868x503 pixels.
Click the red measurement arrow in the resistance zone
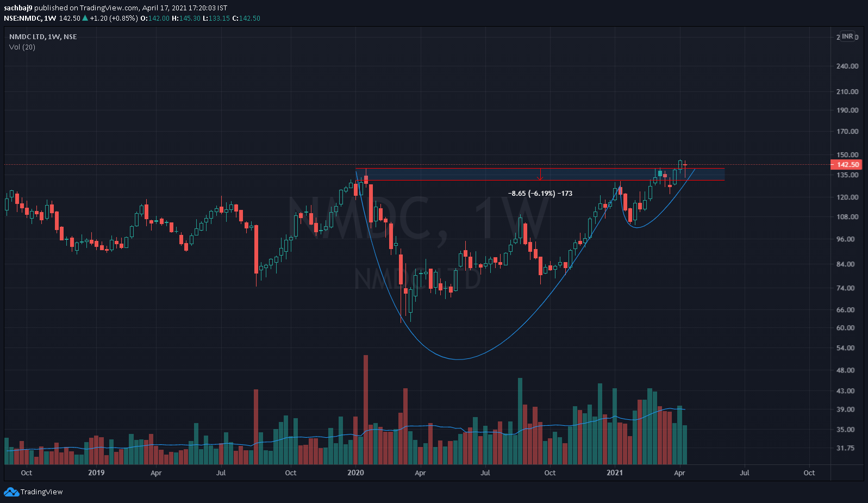click(x=540, y=174)
